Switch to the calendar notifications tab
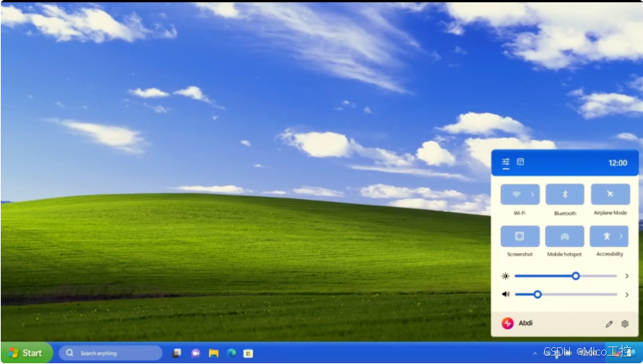 [x=521, y=162]
